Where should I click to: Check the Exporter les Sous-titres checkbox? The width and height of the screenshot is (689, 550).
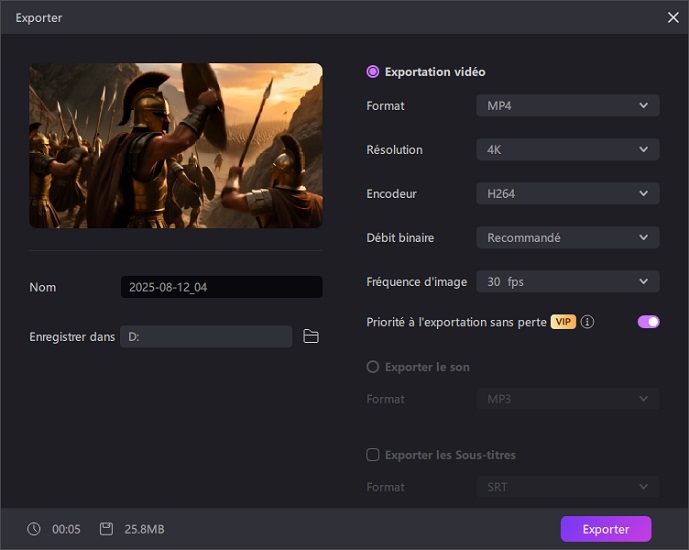(373, 455)
